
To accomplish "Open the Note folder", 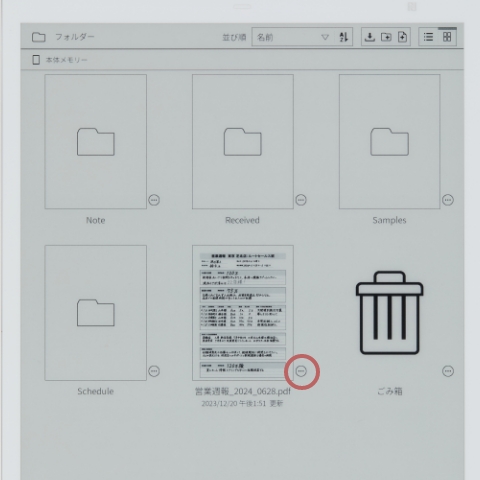I will [x=96, y=142].
